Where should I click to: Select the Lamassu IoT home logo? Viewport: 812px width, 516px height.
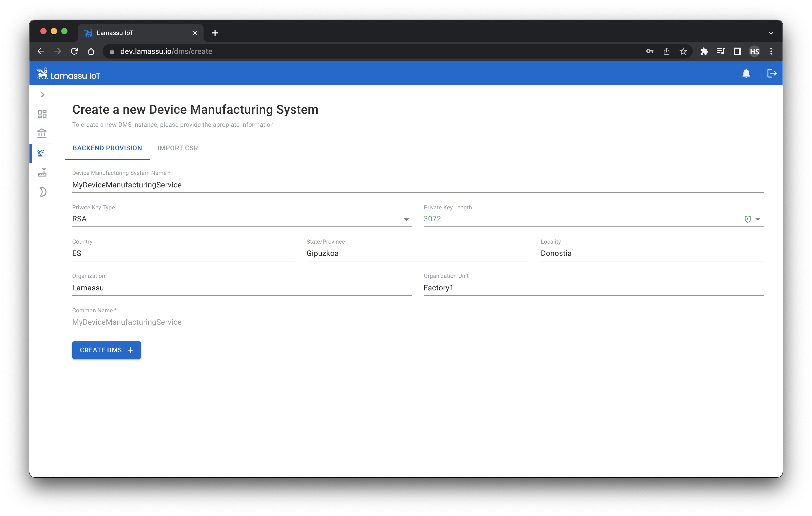[69, 74]
